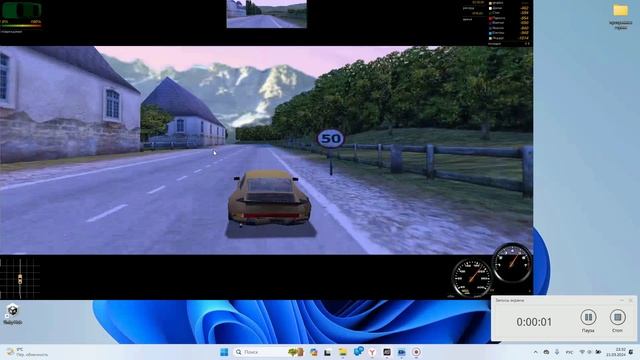Open File Explorer from the taskbar
Viewport: 640px width, 360px height.
tap(343, 352)
